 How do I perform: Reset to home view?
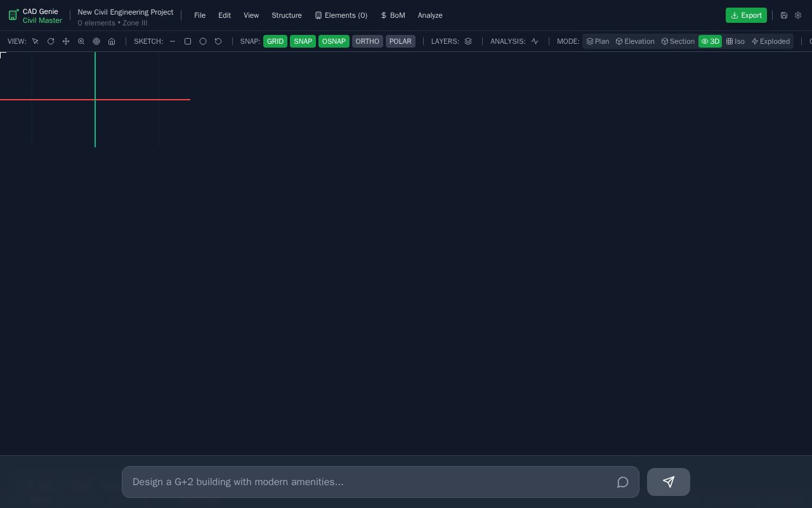[112, 41]
